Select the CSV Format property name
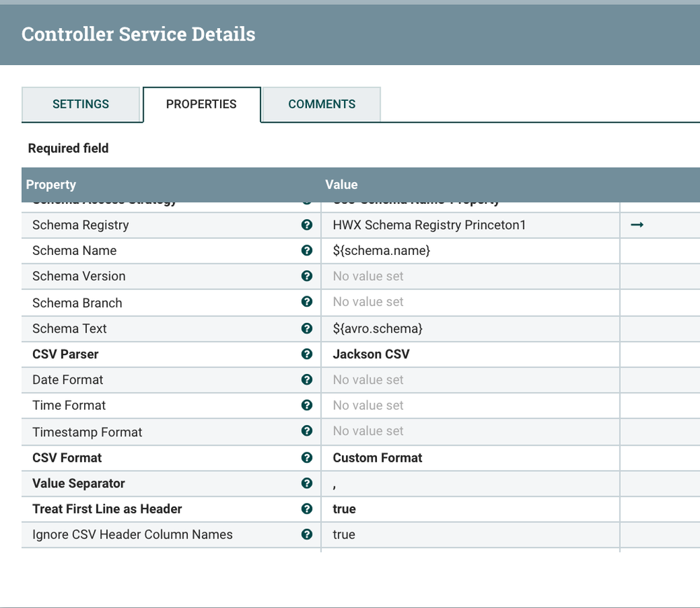This screenshot has height=608, width=700. point(67,457)
